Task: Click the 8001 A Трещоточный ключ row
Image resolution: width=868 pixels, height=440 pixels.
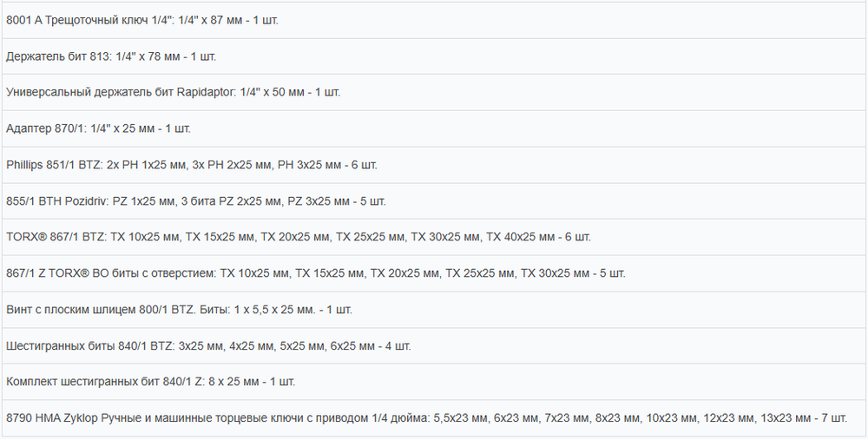Action: click(434, 20)
